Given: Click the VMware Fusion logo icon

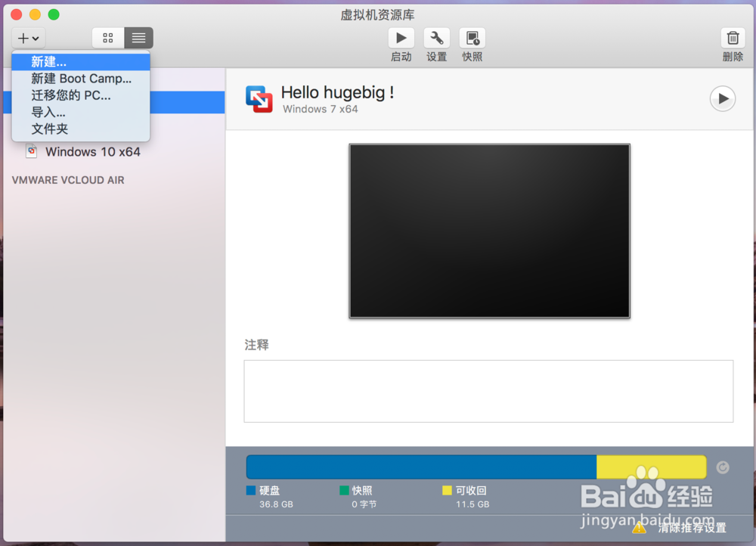Looking at the screenshot, I should 259,99.
